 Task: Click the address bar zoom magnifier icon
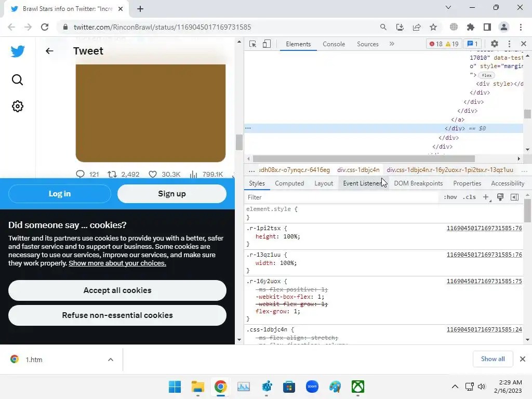383,27
